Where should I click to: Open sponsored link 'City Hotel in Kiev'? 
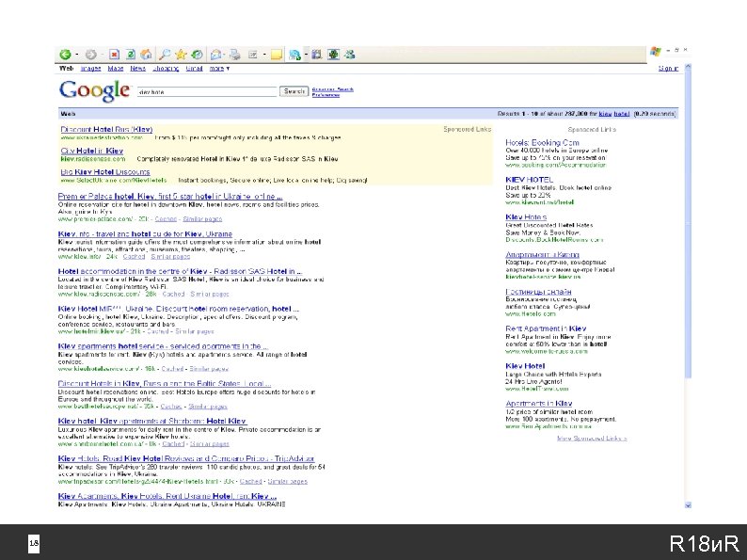[x=92, y=151]
